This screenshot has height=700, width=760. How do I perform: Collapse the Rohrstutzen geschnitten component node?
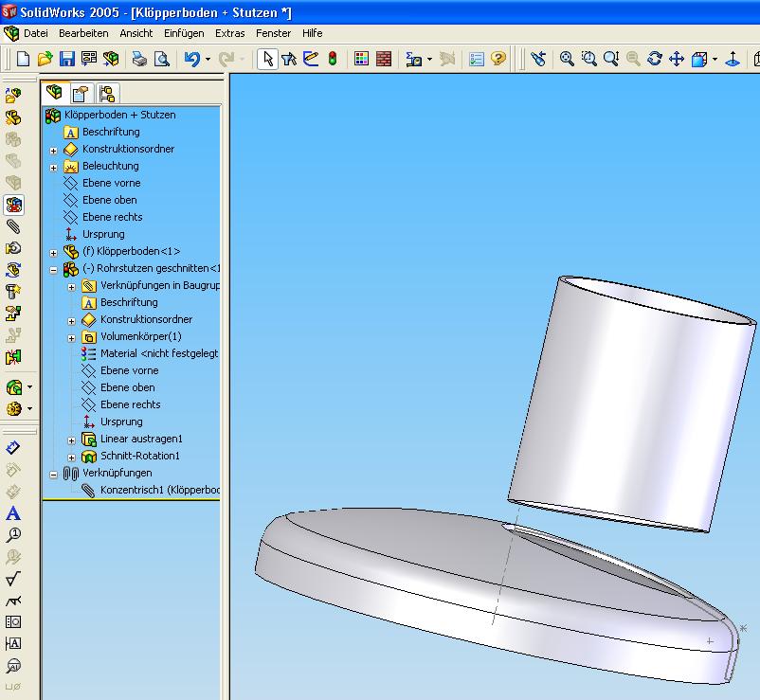(54, 269)
